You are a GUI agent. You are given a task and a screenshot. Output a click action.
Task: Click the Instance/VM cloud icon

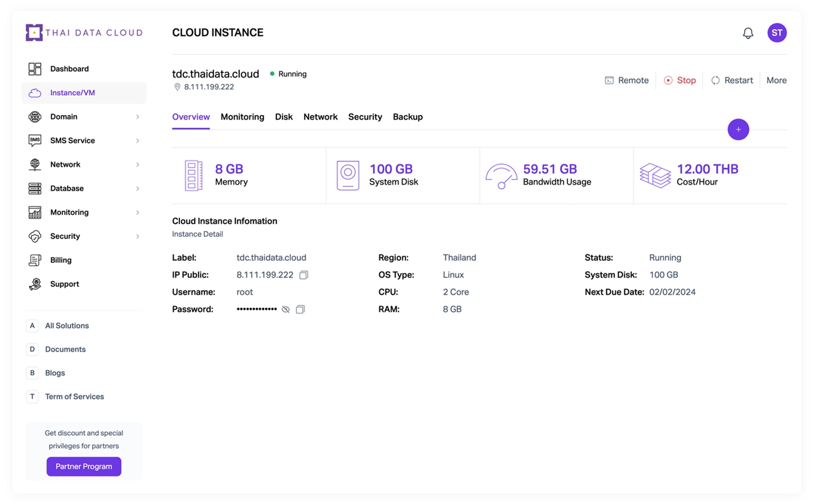pos(35,93)
